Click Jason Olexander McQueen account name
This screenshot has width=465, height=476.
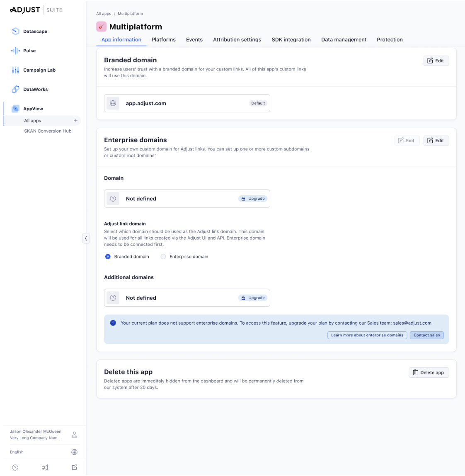[36, 431]
